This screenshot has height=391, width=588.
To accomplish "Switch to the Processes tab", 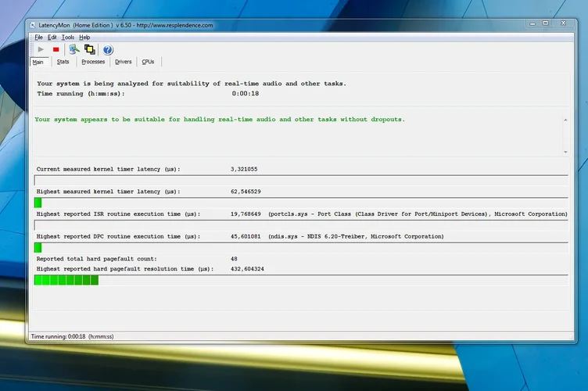I will tap(93, 62).
